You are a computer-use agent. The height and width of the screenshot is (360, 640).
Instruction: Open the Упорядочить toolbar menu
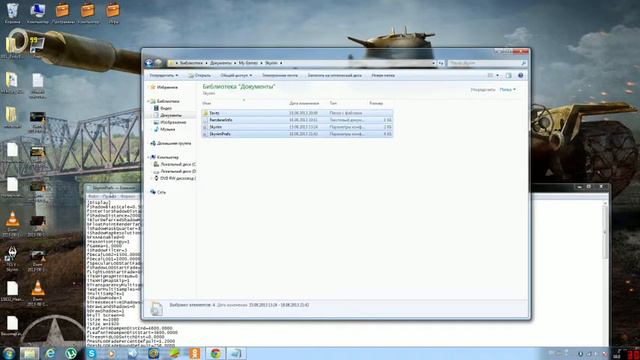pos(163,76)
